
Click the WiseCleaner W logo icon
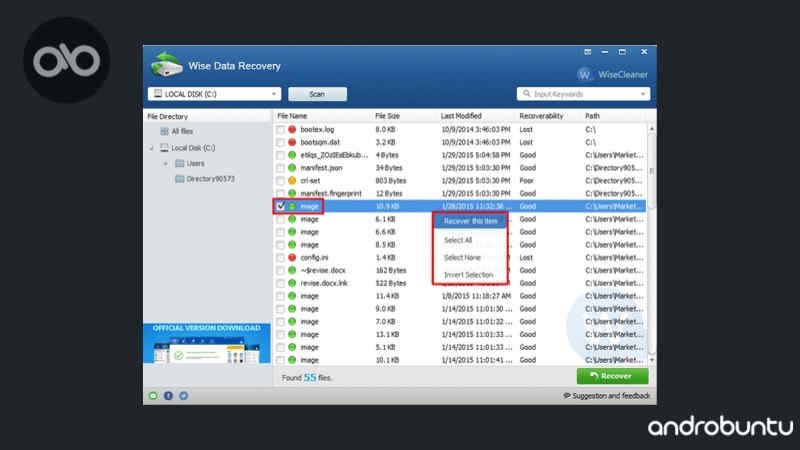click(x=584, y=74)
